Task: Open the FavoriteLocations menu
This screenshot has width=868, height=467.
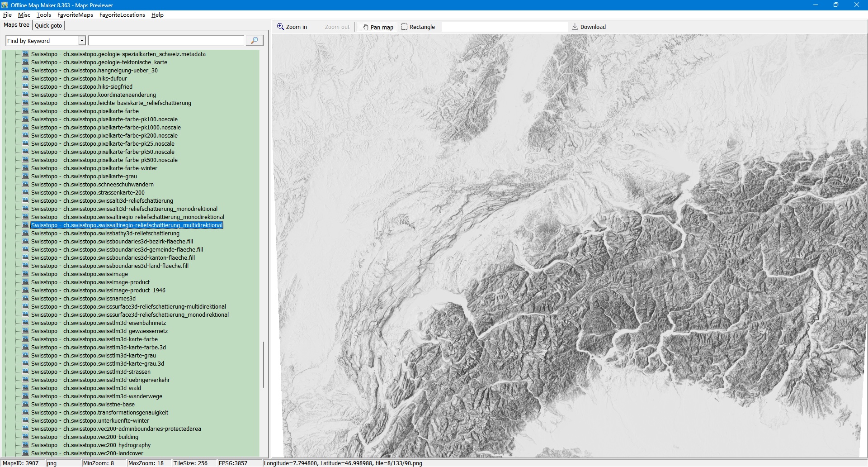Action: pyautogui.click(x=122, y=15)
